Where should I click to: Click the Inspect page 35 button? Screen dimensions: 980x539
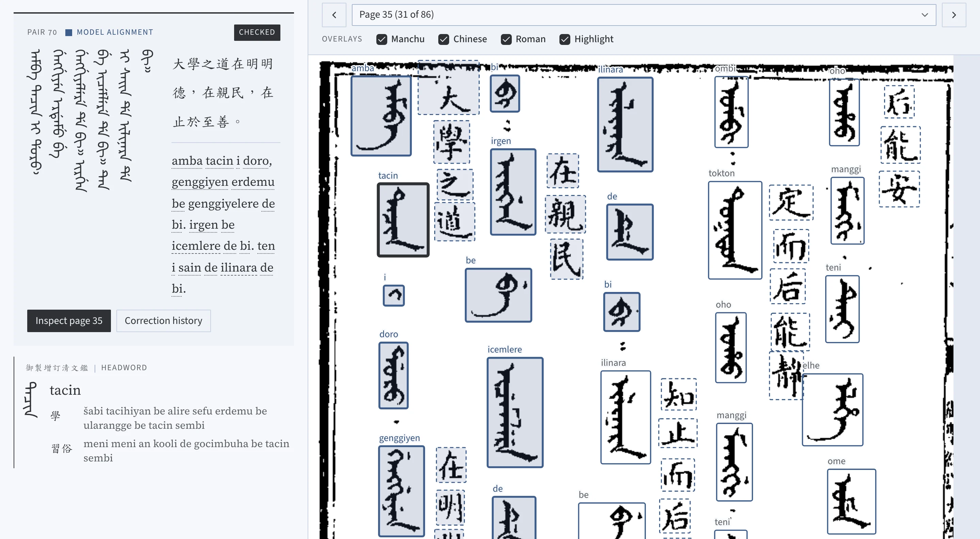[69, 321]
